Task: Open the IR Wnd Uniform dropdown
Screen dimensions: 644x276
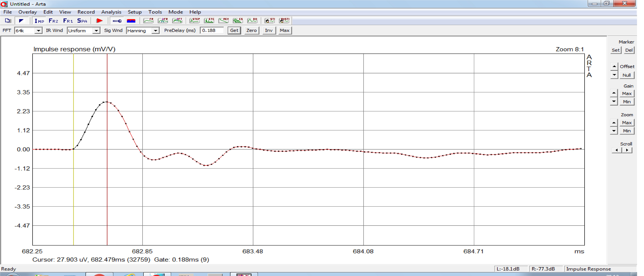Action: pos(96,31)
